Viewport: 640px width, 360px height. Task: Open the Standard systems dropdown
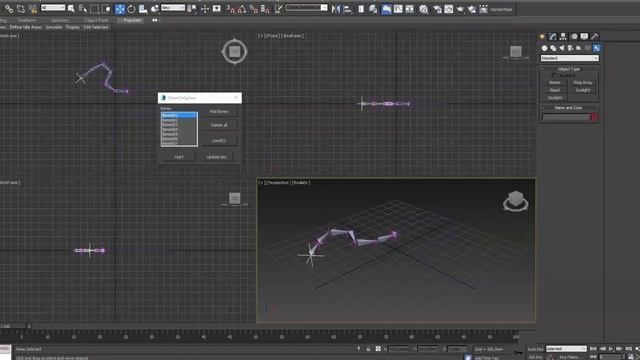pyautogui.click(x=570, y=58)
